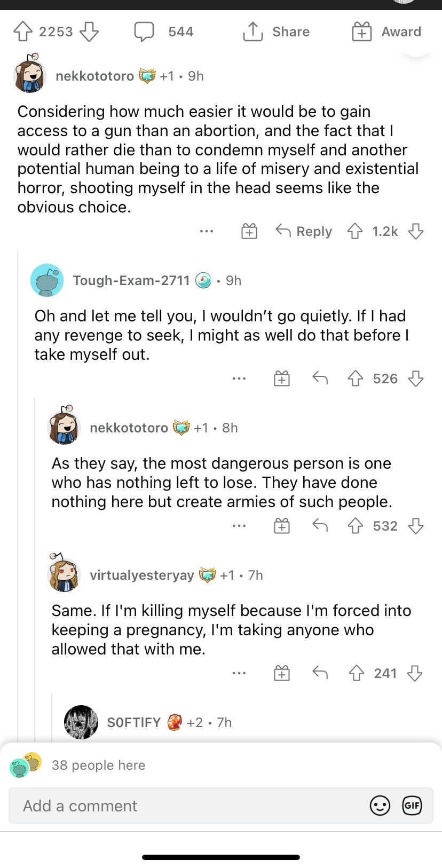This screenshot has height=868, width=442.
Task: Open Tough-Exam-2711's profile username
Action: 131,280
